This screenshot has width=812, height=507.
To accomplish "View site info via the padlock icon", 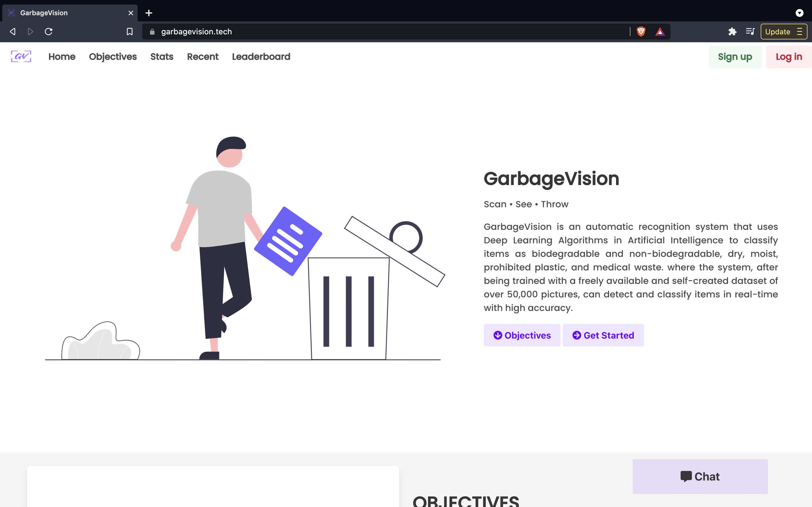I will coord(152,32).
